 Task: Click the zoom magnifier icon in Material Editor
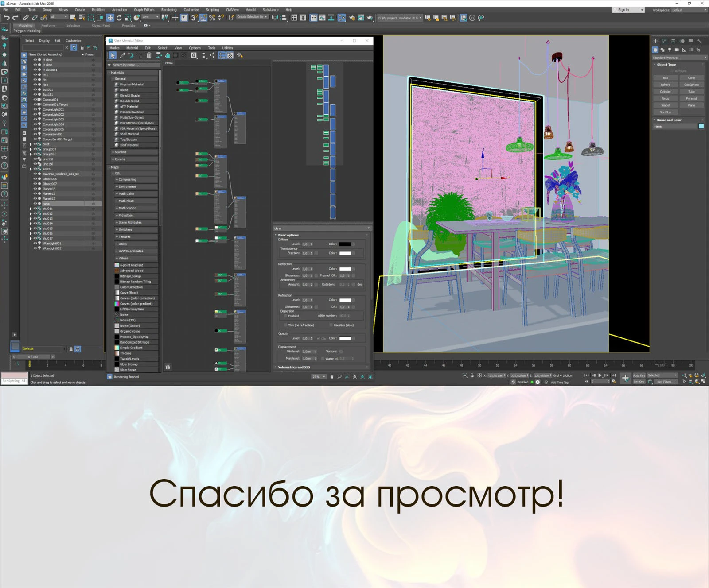[339, 377]
